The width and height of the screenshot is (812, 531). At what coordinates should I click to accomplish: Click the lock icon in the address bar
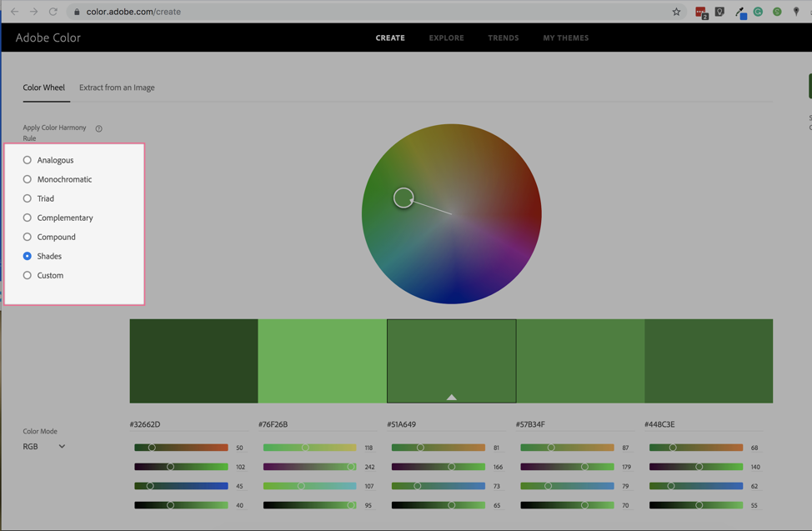coord(77,12)
